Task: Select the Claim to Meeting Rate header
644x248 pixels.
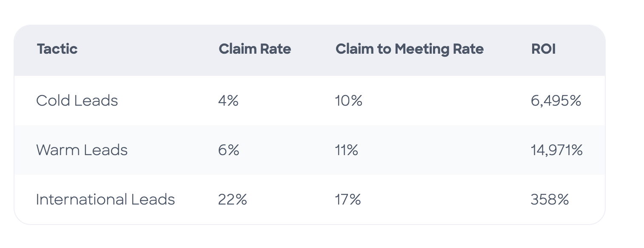Action: [410, 49]
